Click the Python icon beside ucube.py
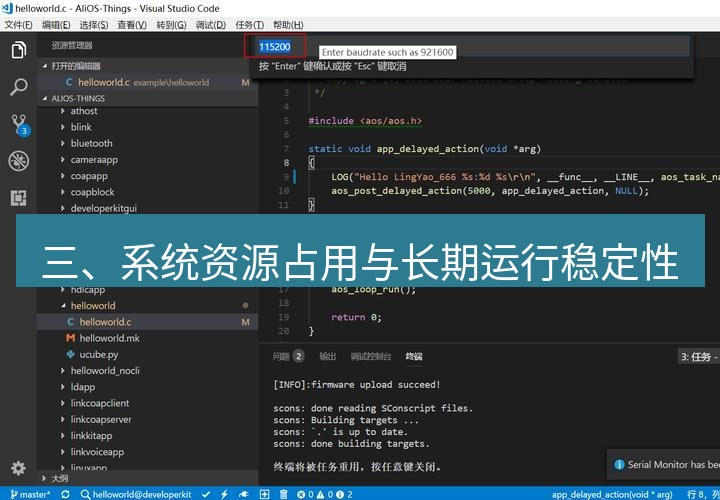Image resolution: width=720 pixels, height=500 pixels. (x=70, y=354)
